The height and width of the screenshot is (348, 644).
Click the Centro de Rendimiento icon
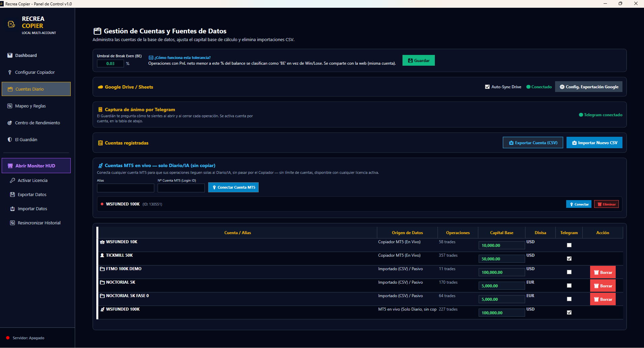pos(10,123)
